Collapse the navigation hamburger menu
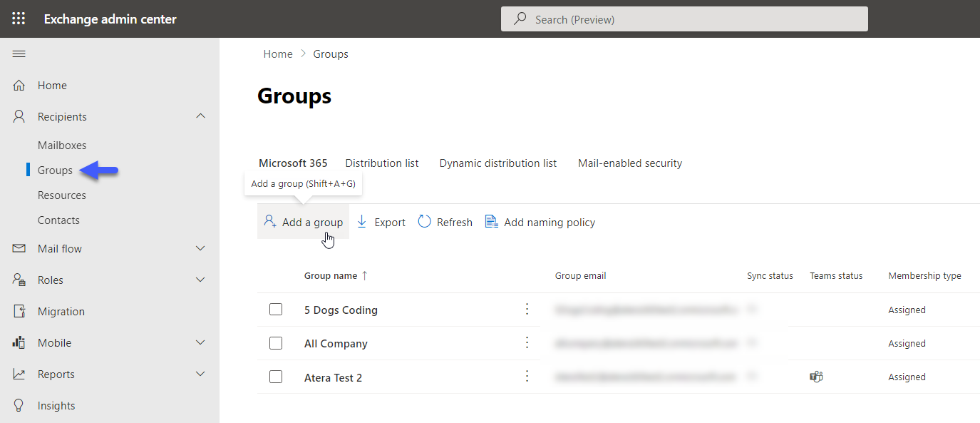The height and width of the screenshot is (423, 980). [19, 54]
